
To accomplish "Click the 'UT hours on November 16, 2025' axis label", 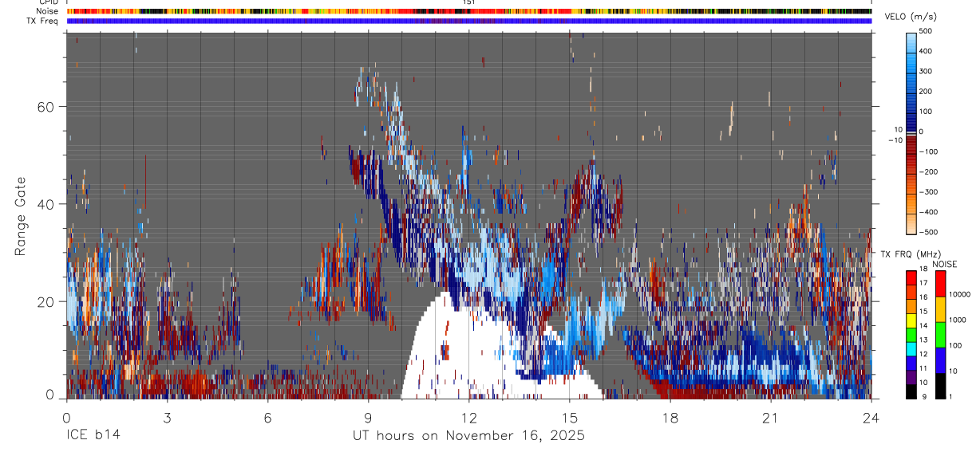I will tap(469, 435).
